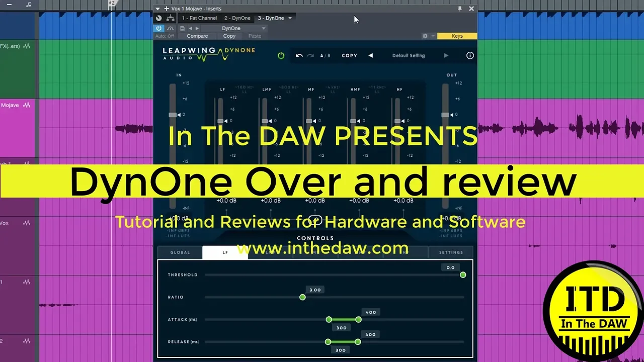This screenshot has width=644, height=362.
Task: Open the preset file icon left of DynOne
Action: point(182,29)
